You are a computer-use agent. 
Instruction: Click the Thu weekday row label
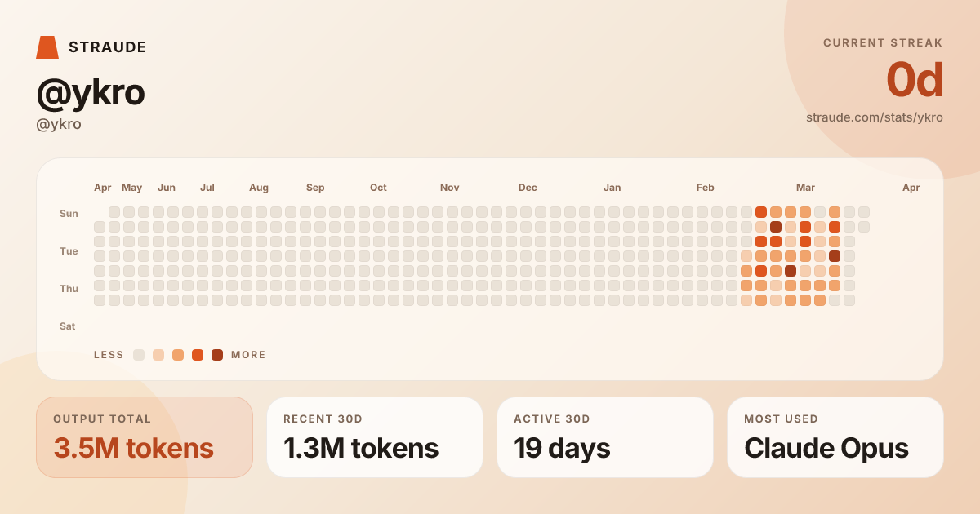[x=69, y=289]
